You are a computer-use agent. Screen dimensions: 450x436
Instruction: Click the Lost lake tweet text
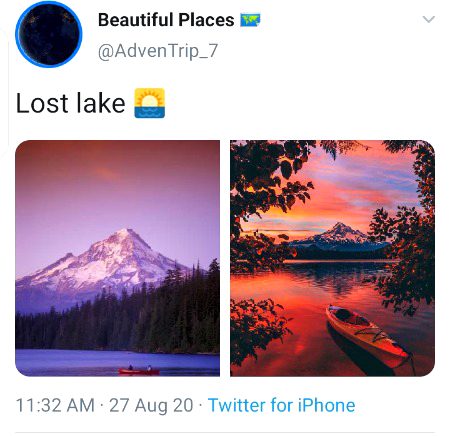[71, 103]
